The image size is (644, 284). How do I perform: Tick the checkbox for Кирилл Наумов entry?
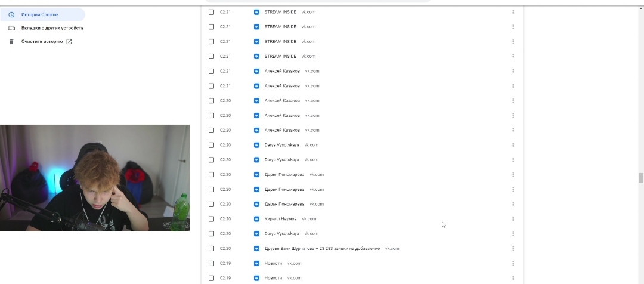point(211,219)
